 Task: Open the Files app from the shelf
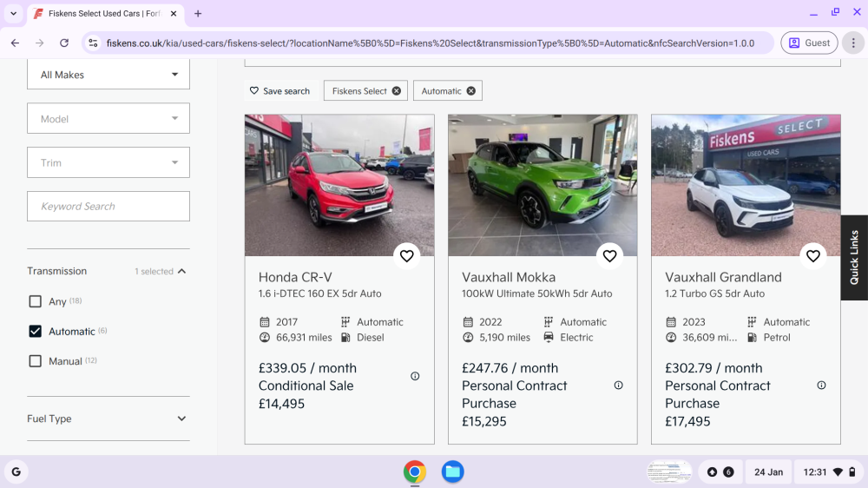point(452,472)
